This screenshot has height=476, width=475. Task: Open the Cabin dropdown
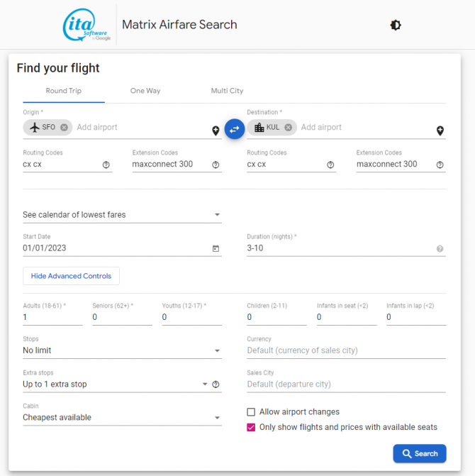[122, 418]
